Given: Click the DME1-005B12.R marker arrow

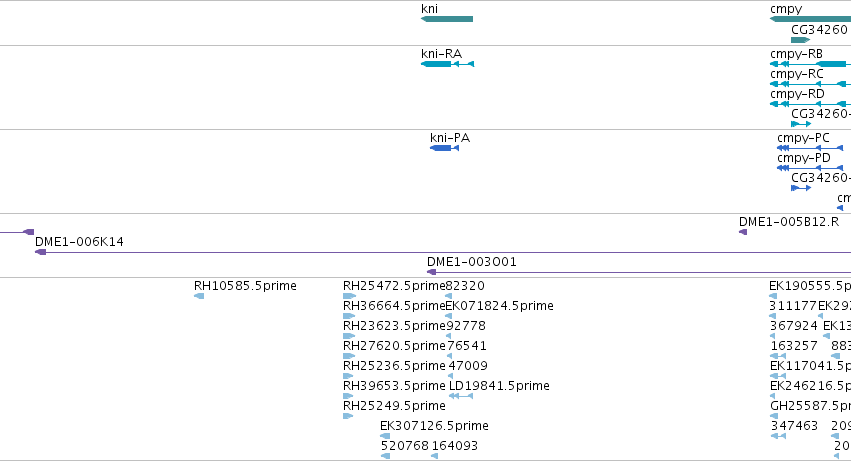Looking at the screenshot, I should pyautogui.click(x=743, y=232).
